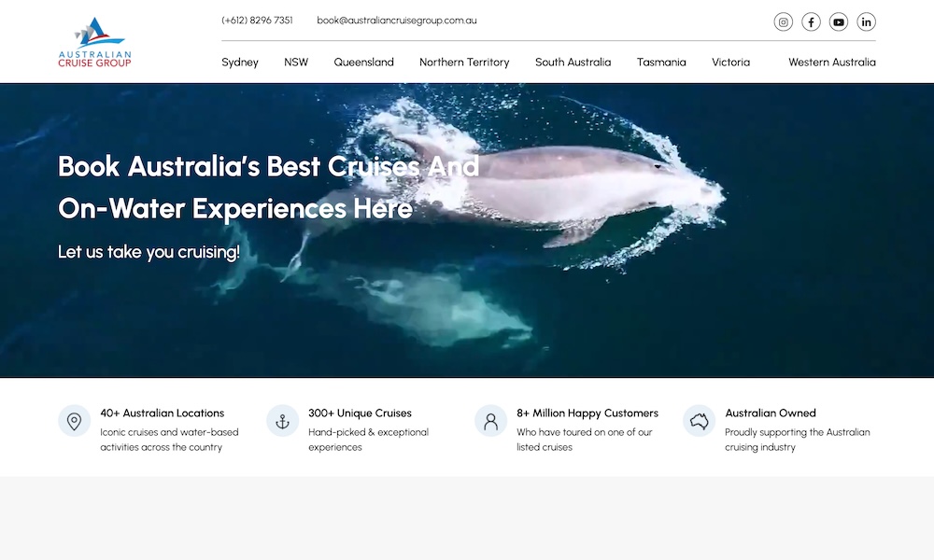
Task: Open the LinkedIn social icon
Action: point(866,22)
